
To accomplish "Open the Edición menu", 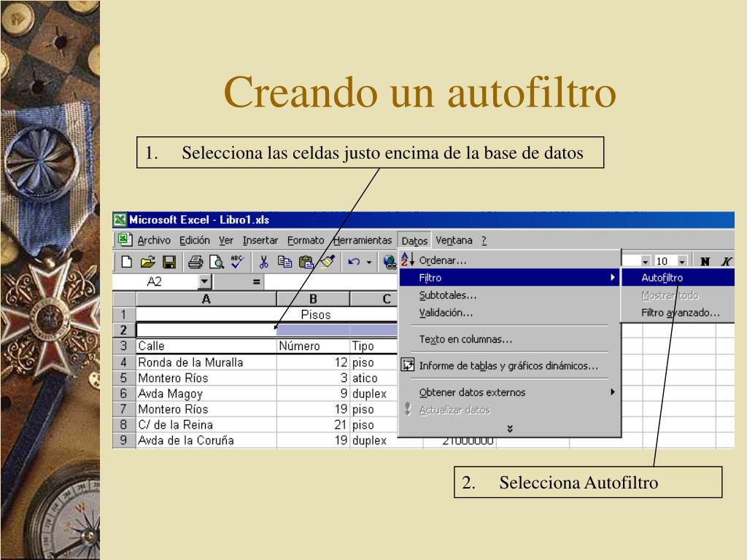I will pos(194,240).
